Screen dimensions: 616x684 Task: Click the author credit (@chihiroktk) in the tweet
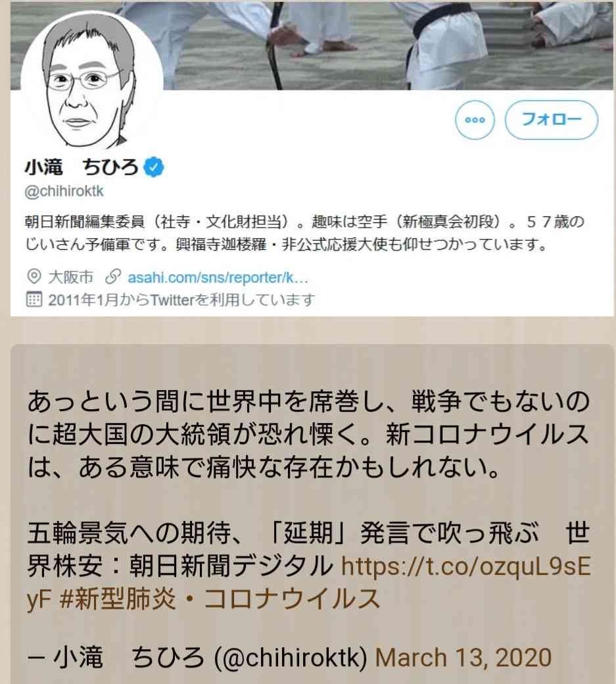[291, 658]
